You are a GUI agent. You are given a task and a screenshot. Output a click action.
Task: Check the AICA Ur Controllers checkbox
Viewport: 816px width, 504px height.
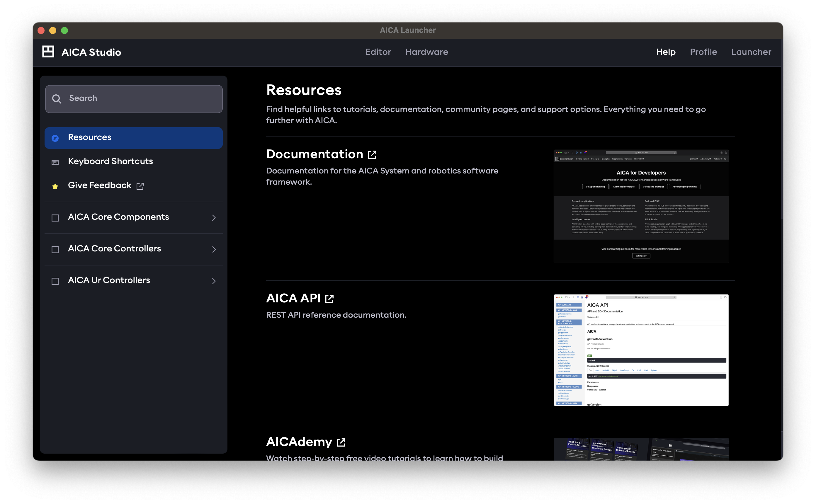55,281
